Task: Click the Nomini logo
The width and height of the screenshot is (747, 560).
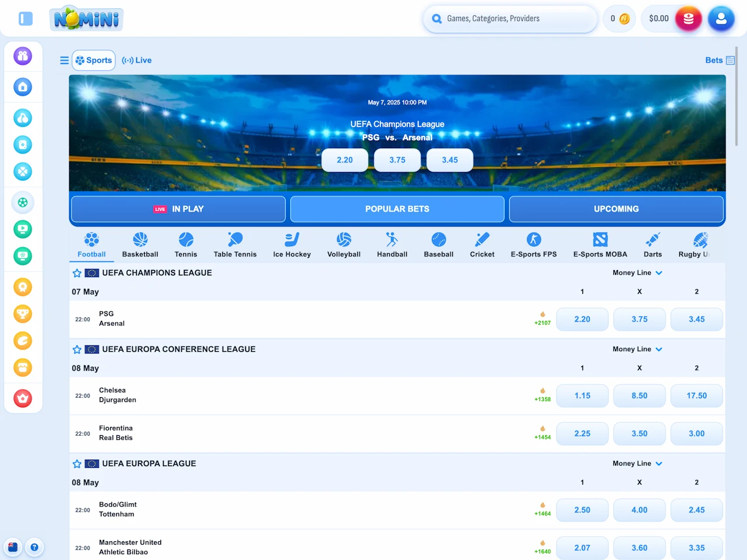Action: [86, 19]
